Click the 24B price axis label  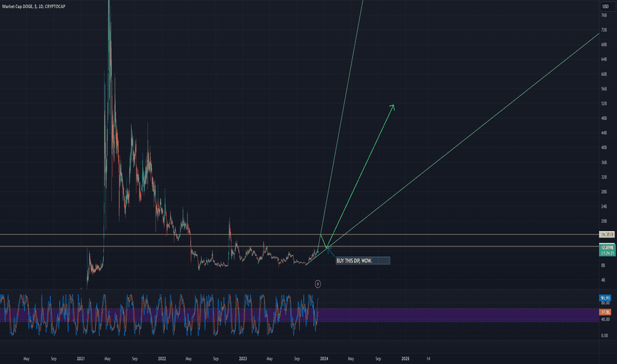604,206
